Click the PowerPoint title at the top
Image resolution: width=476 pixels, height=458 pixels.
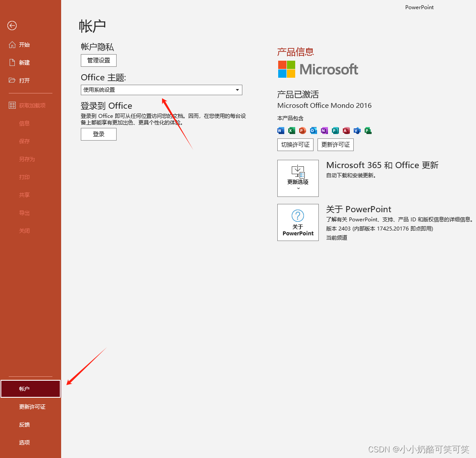[x=419, y=7]
